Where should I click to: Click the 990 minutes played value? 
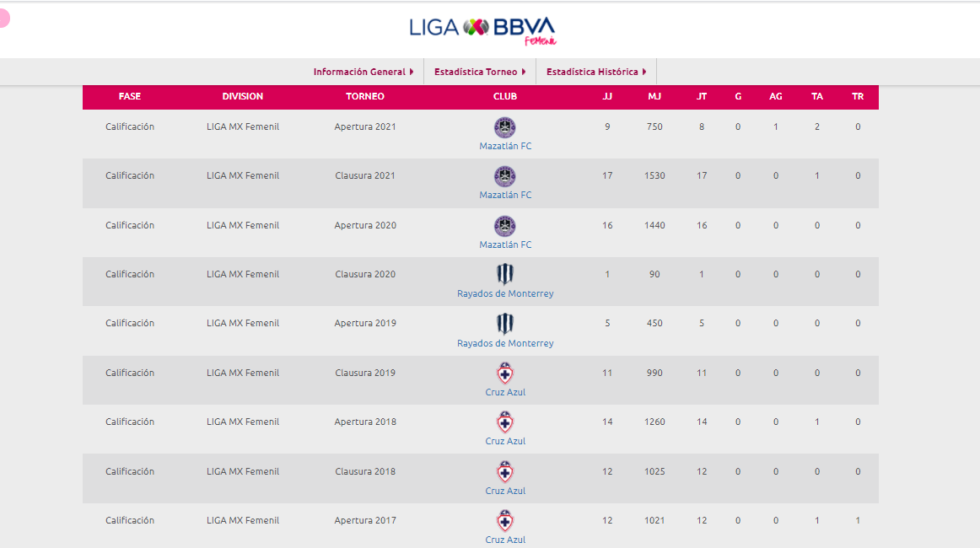(654, 373)
